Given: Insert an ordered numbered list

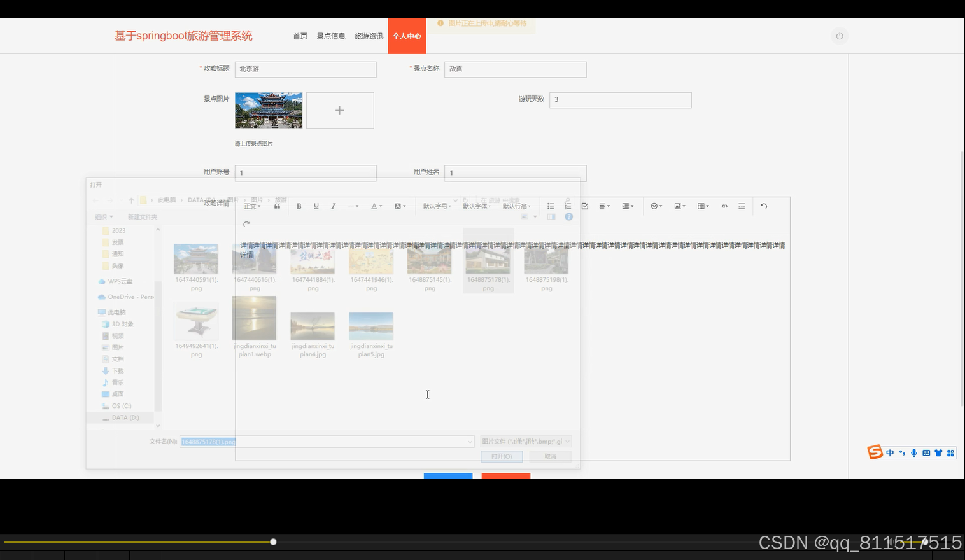Looking at the screenshot, I should [568, 206].
